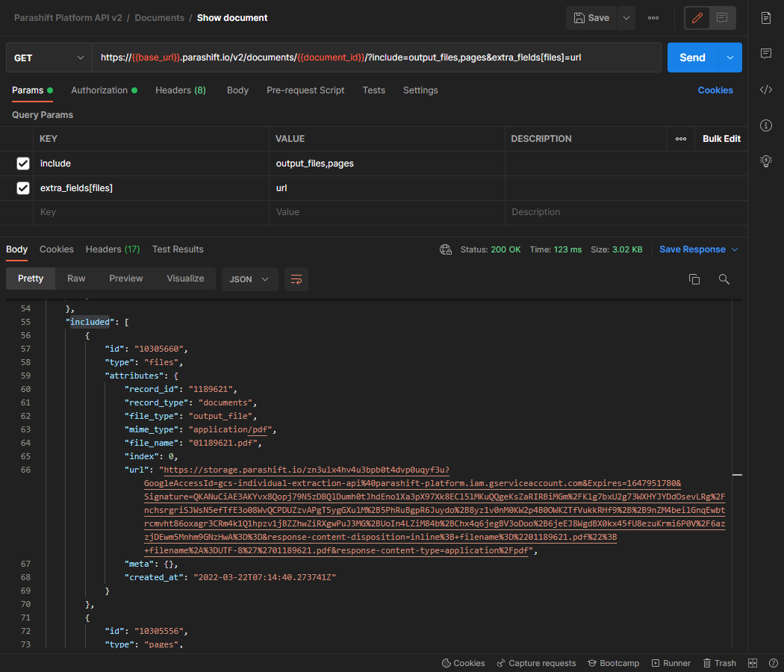Uncheck the include query parameter
Viewport: 784px width, 672px height.
tap(23, 164)
